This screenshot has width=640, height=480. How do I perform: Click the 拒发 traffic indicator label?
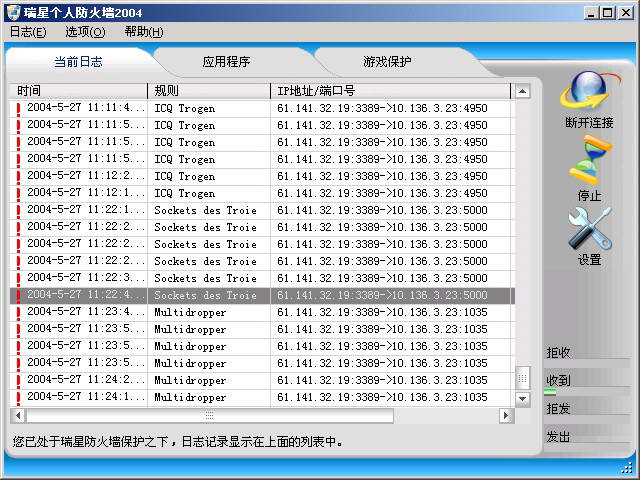click(x=558, y=409)
